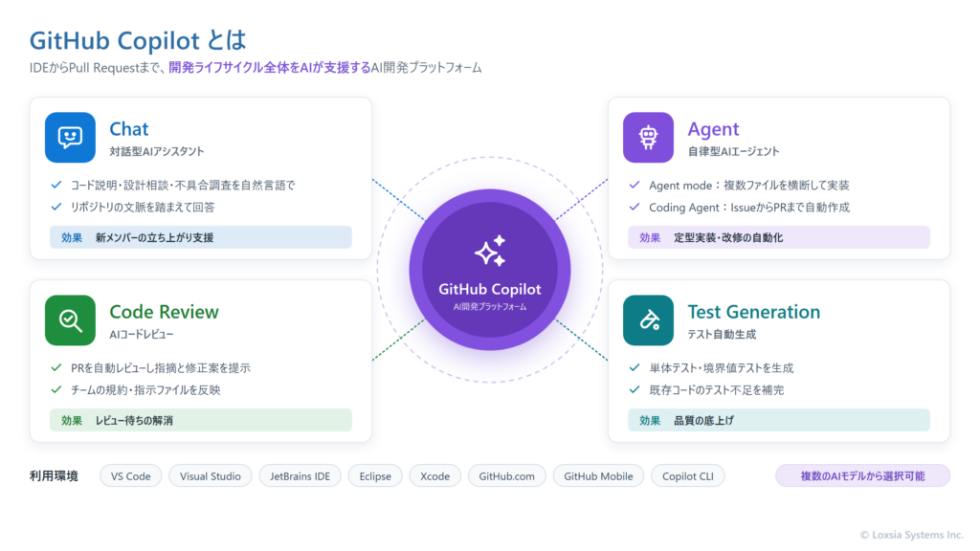Click the text リポジトリの文脈を踏まえて回答
This screenshot has height=551, width=980.
143,207
